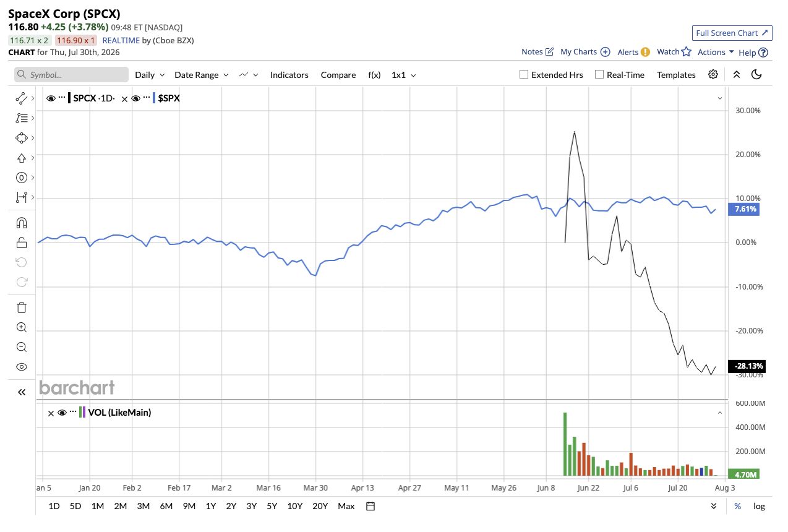Open the chart type line dropdown
Screen dimensions: 788x532
coord(249,75)
